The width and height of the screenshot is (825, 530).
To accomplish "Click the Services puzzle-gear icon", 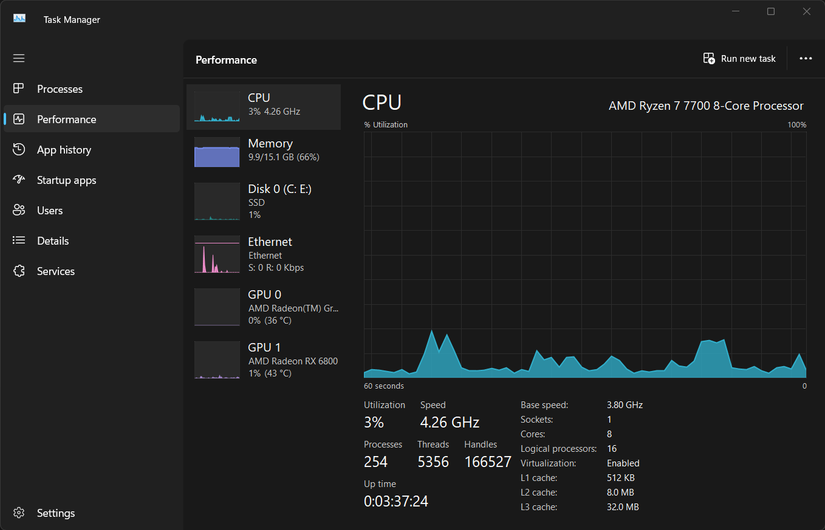I will [x=19, y=271].
